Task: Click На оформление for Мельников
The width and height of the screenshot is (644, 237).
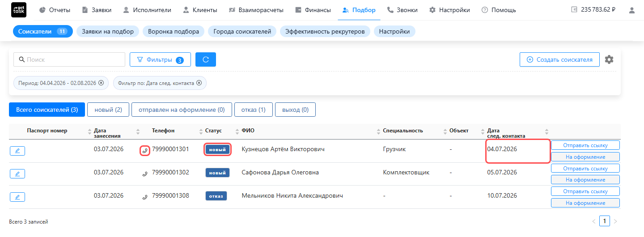Action: pos(585,203)
